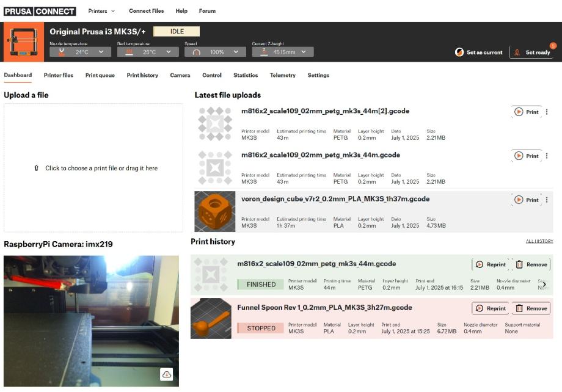Open the Printers dropdown menu
Screen dimensions: 562x392
101,11
